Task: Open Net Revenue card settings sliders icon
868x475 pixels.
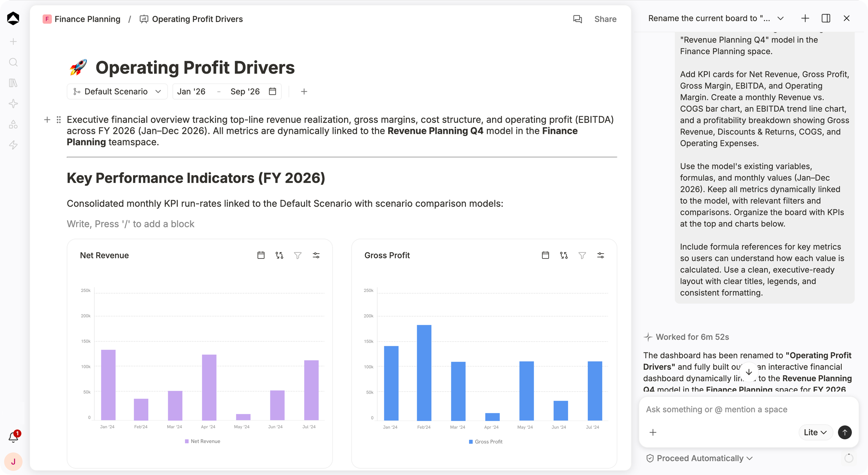Action: (x=316, y=255)
